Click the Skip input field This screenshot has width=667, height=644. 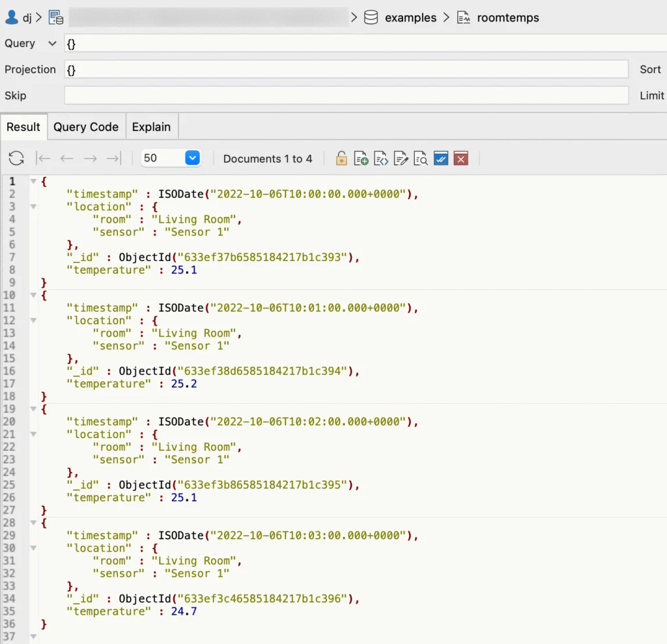[347, 95]
